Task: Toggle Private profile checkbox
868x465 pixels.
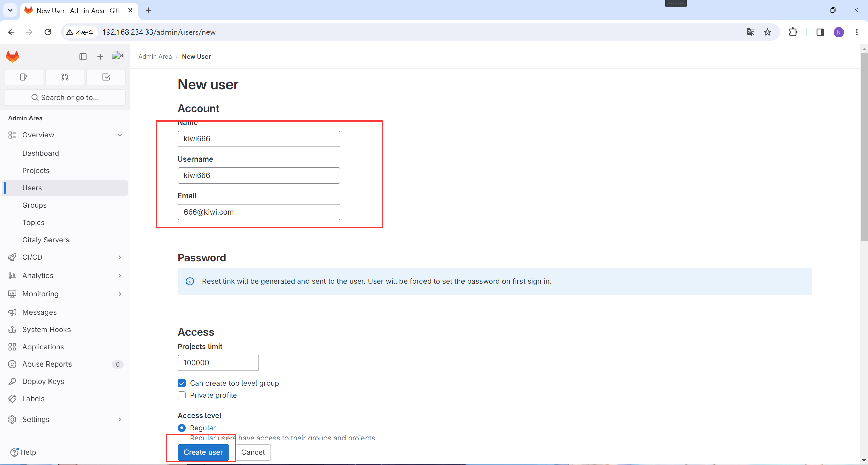Action: tap(182, 395)
